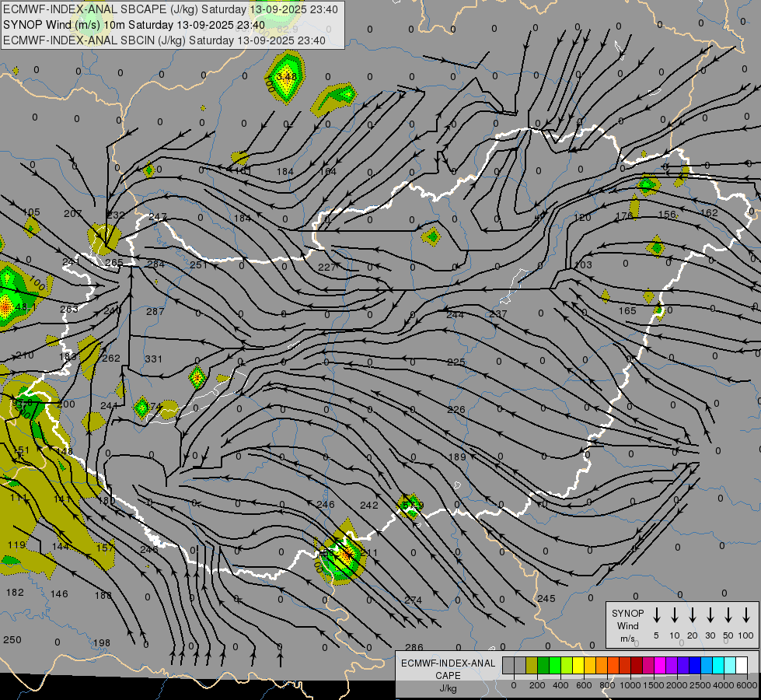The width and height of the screenshot is (761, 700).
Task: Click the 119 value on the map
Action: pyautogui.click(x=16, y=544)
